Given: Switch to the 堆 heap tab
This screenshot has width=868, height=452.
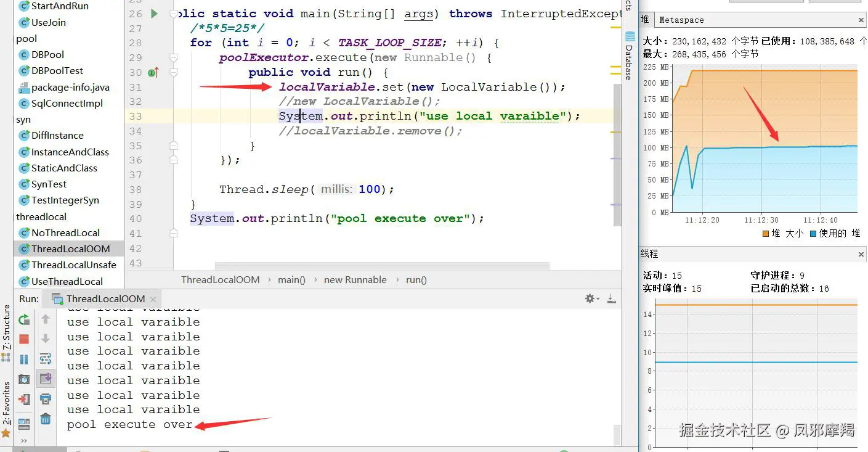Looking at the screenshot, I should click(x=644, y=20).
